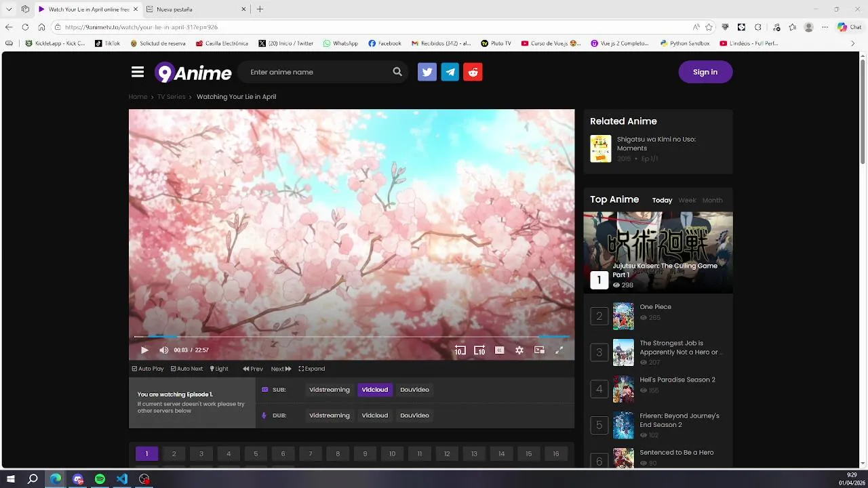Seek along the video progress bar

click(x=351, y=336)
